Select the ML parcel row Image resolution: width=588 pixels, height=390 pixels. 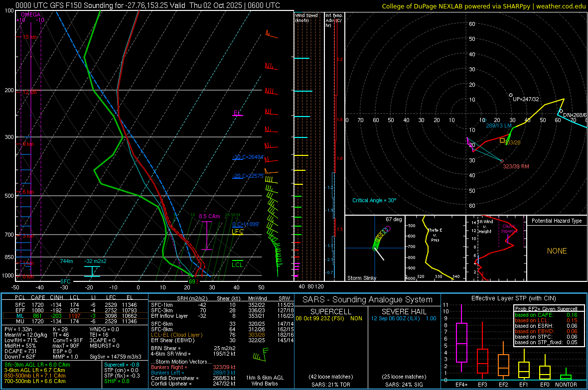click(75, 316)
